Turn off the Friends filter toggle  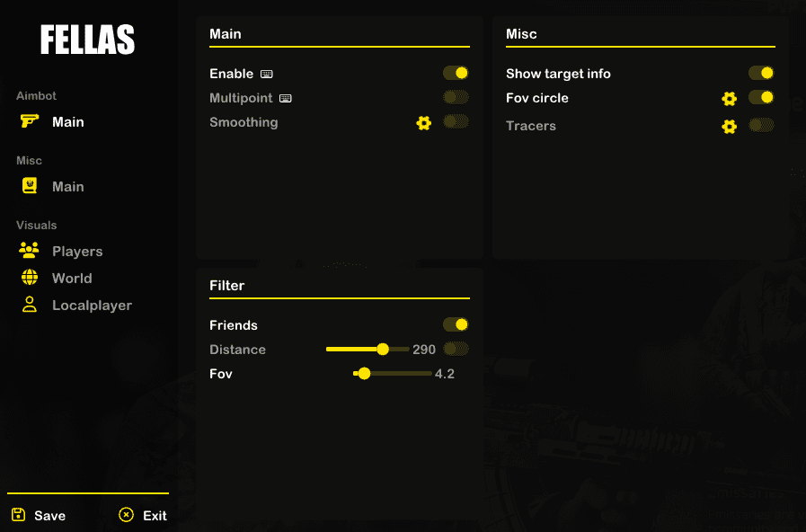click(x=456, y=324)
